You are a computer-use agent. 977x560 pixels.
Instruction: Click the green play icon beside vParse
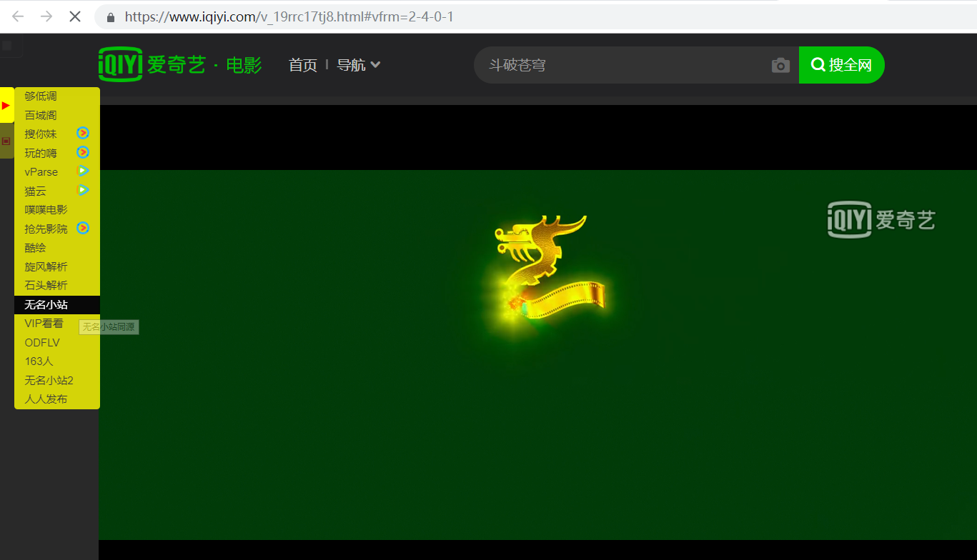[83, 171]
